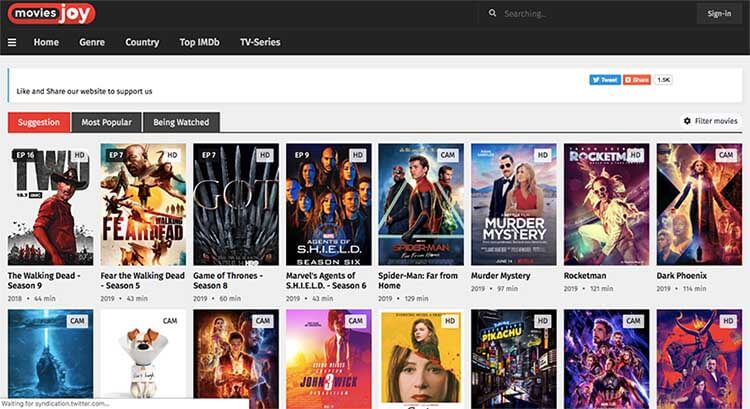Go to Home in navigation
The width and height of the screenshot is (750, 409).
pos(46,42)
